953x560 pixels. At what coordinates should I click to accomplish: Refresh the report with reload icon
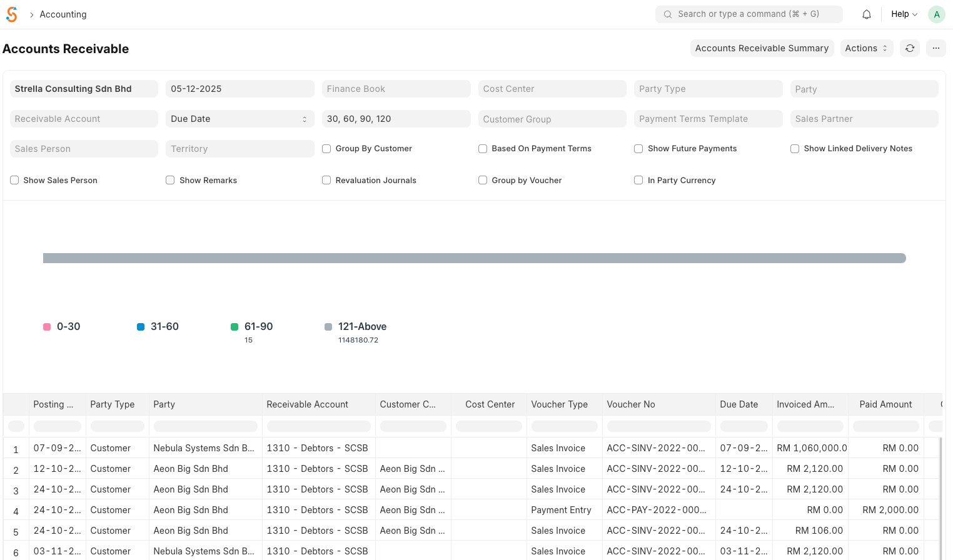[x=909, y=48]
